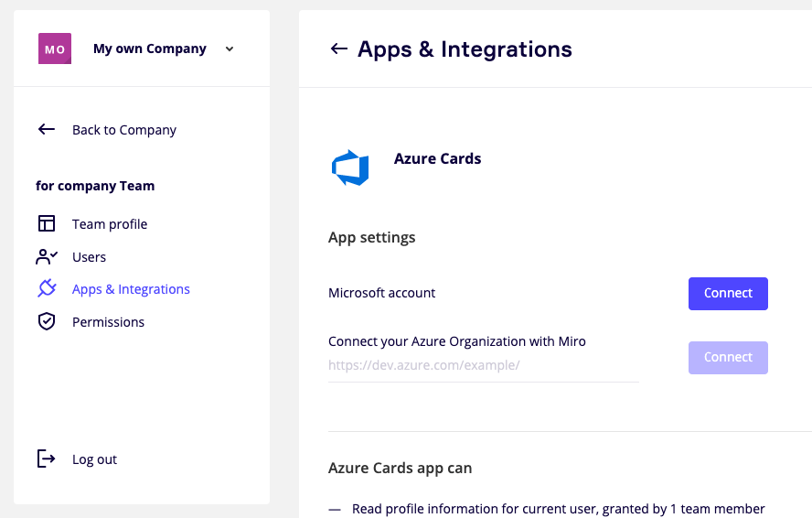Viewport: 812px width, 518px height.
Task: Click the Log out door icon
Action: pos(47,459)
